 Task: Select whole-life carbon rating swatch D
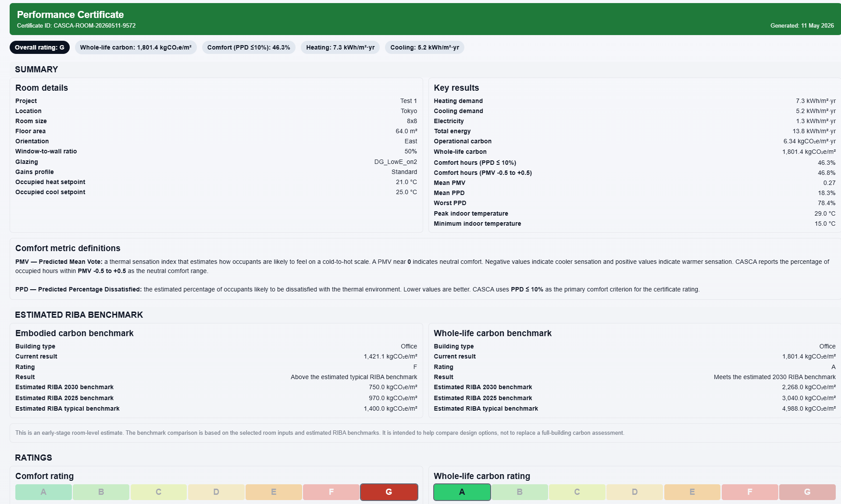pos(634,492)
